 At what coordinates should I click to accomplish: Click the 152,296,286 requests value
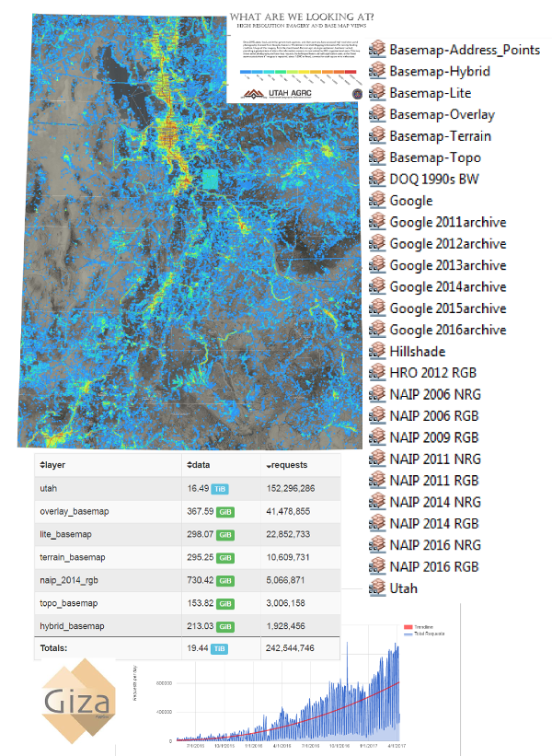tap(291, 488)
